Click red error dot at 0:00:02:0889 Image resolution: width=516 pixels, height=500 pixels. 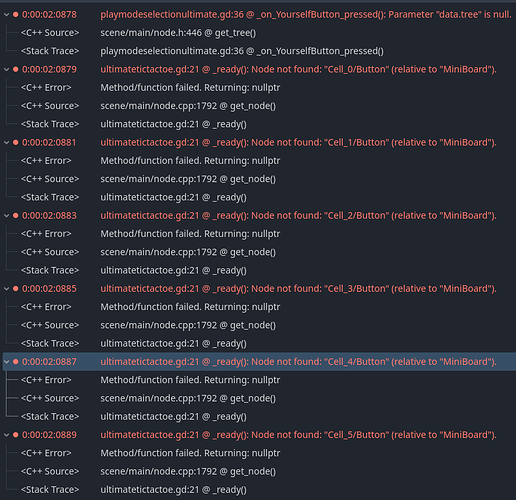coord(15,435)
